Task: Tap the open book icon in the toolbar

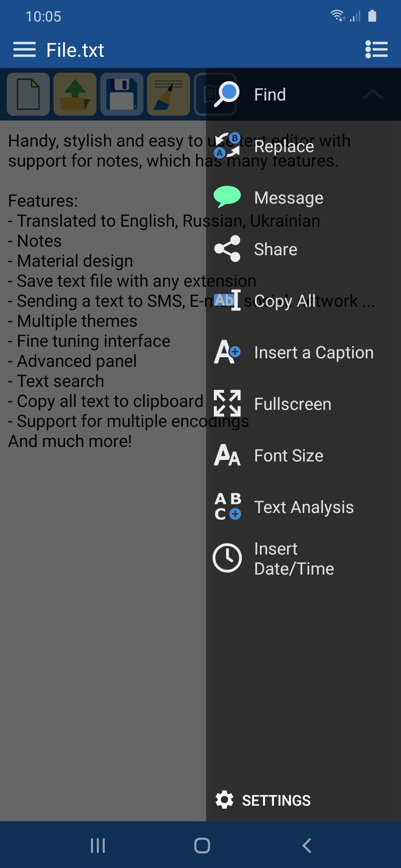Action: tap(210, 94)
